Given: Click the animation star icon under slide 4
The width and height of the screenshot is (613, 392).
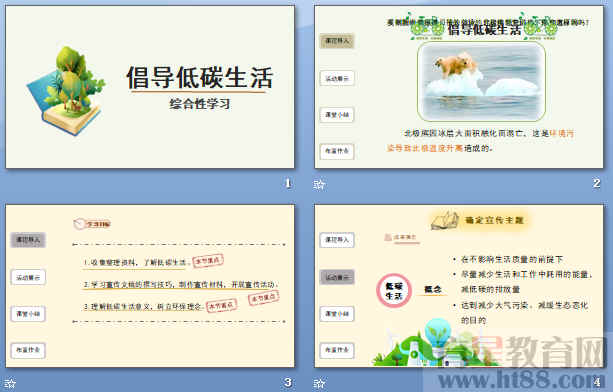Looking at the screenshot, I should point(319,383).
